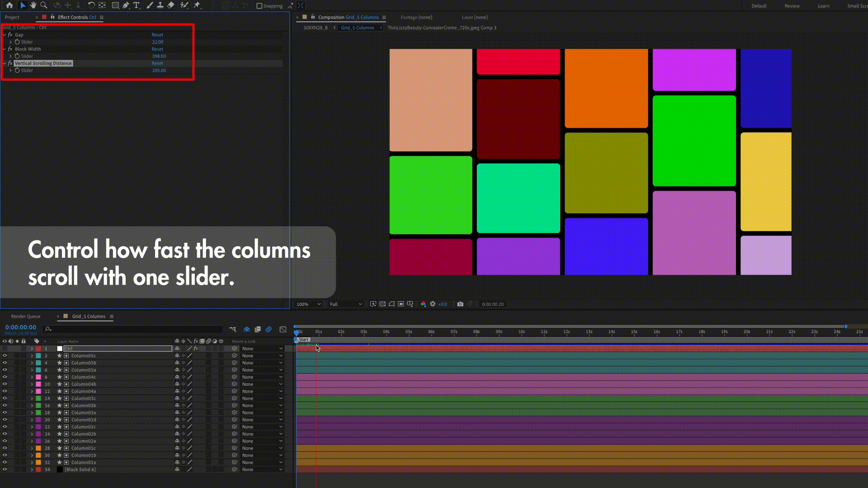Select the Pen tool
The height and width of the screenshot is (488, 868).
coord(126,5)
